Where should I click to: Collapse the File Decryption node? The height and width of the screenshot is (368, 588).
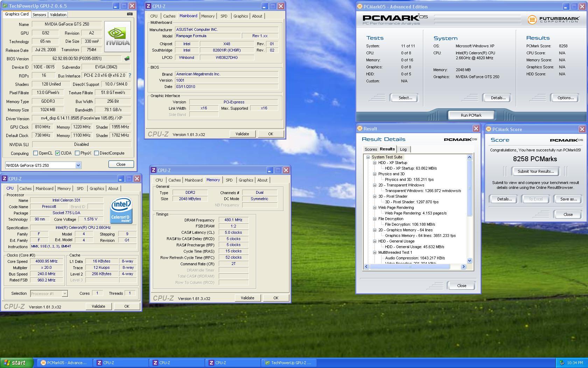pos(374,219)
